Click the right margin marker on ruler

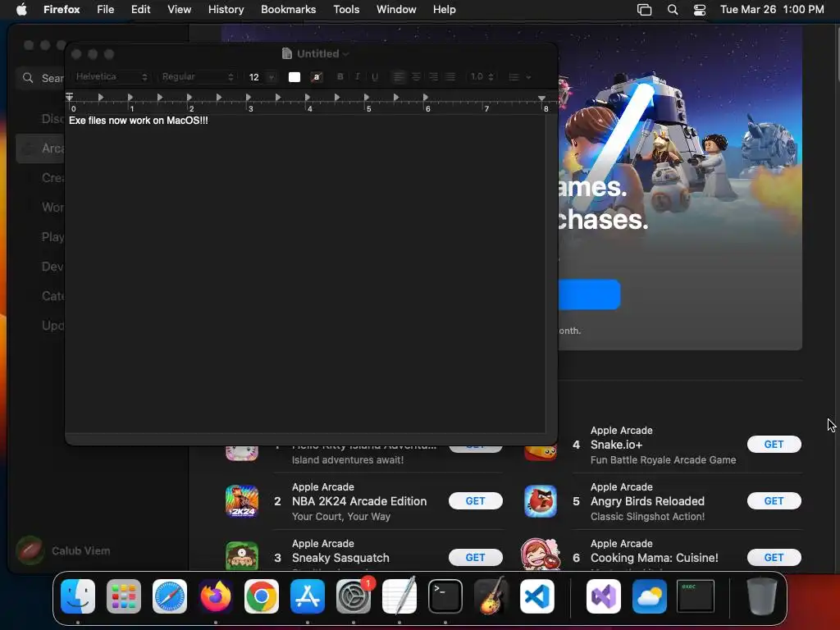(x=541, y=98)
